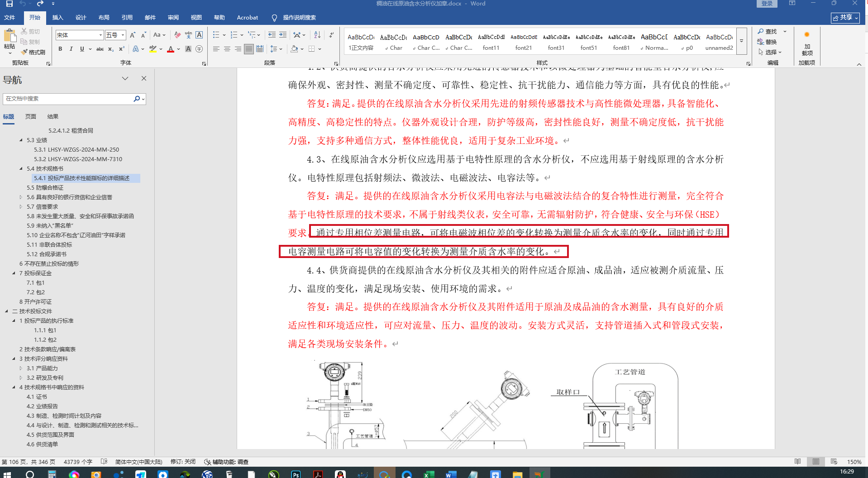The height and width of the screenshot is (478, 868).
Task: Click the enclosed character (带圈字符) icon
Action: [199, 49]
